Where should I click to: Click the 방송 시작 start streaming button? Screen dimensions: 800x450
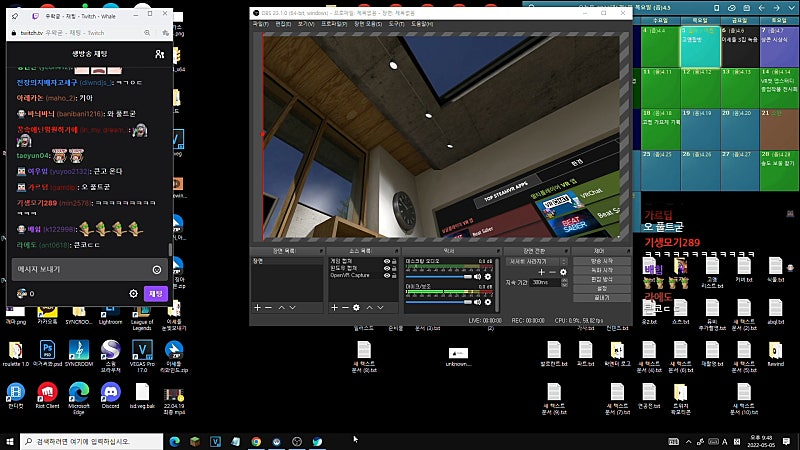click(602, 261)
